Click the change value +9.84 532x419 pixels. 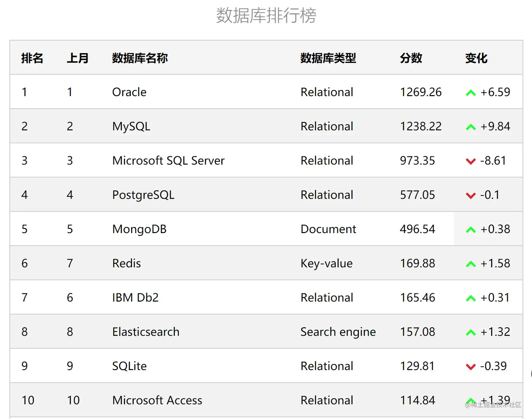[495, 126]
